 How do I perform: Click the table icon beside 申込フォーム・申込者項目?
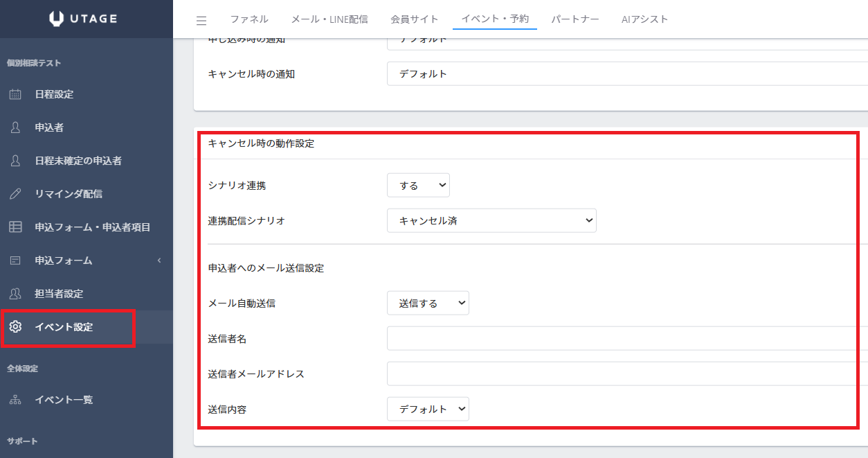(x=15, y=227)
